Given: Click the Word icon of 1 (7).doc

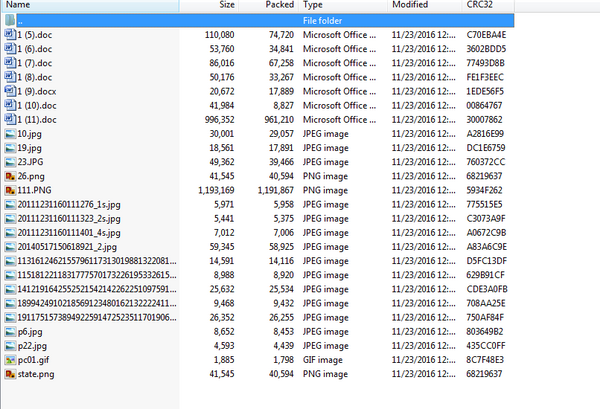Looking at the screenshot, I should pos(10,63).
